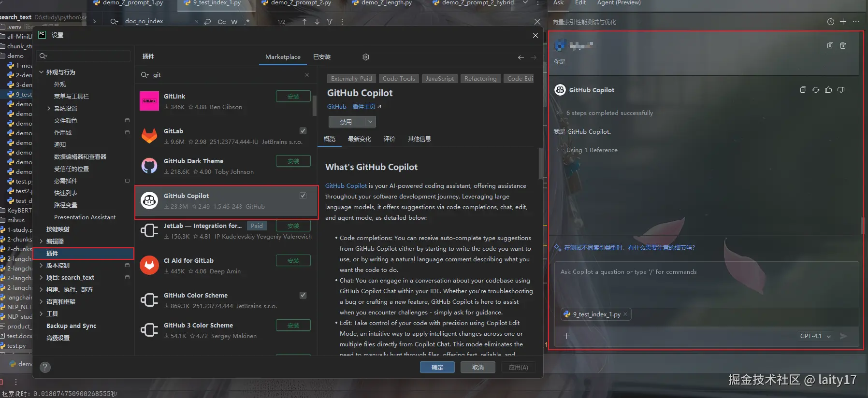
Task: Switch to demo_Z_prompt_2.py editor tab
Action: click(296, 3)
